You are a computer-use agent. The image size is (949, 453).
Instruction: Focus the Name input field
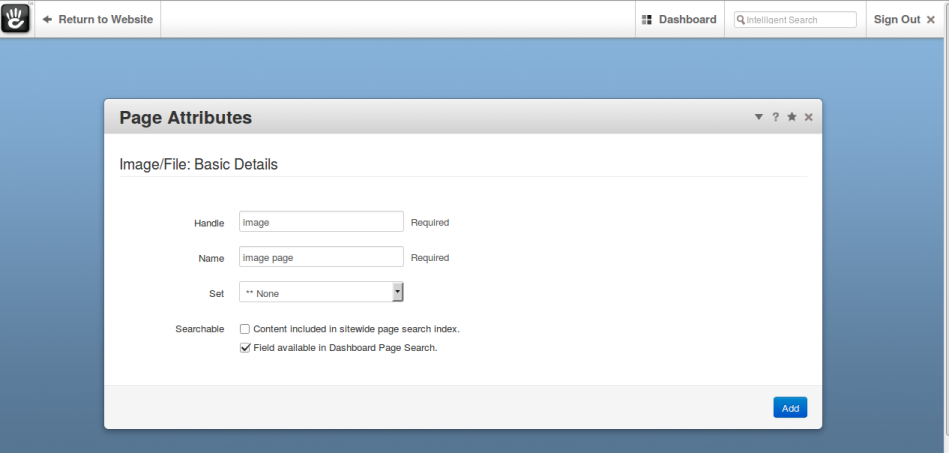pos(321,257)
